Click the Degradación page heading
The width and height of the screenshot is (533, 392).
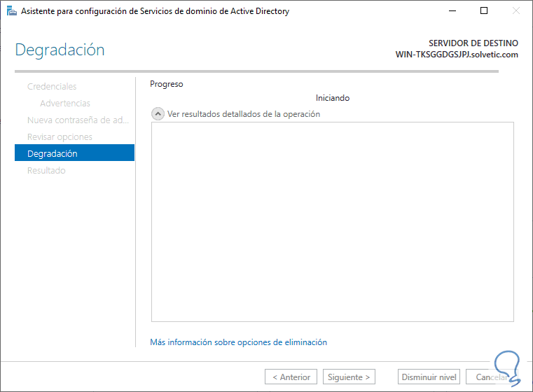60,50
